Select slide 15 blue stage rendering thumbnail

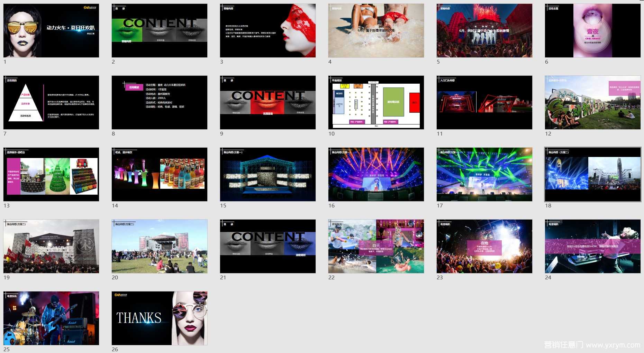pyautogui.click(x=268, y=174)
